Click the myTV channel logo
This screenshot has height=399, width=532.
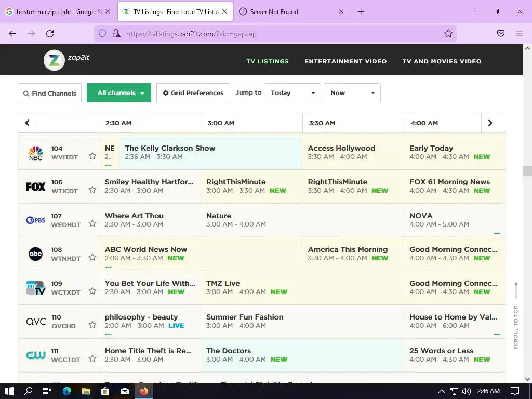pos(36,288)
